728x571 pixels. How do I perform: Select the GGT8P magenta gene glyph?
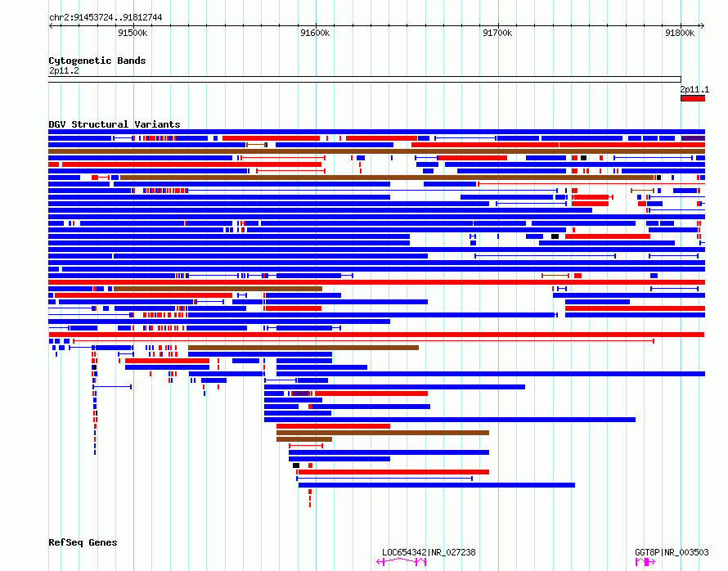click(x=645, y=562)
